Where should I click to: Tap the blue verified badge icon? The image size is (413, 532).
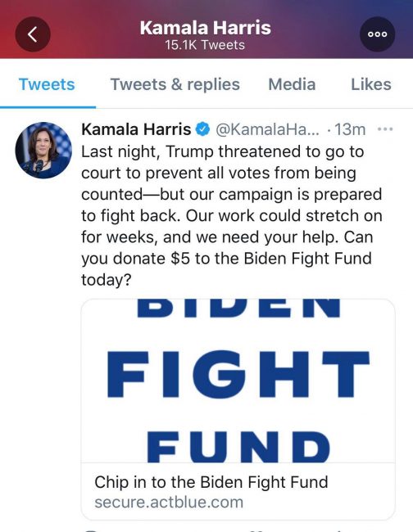[202, 129]
